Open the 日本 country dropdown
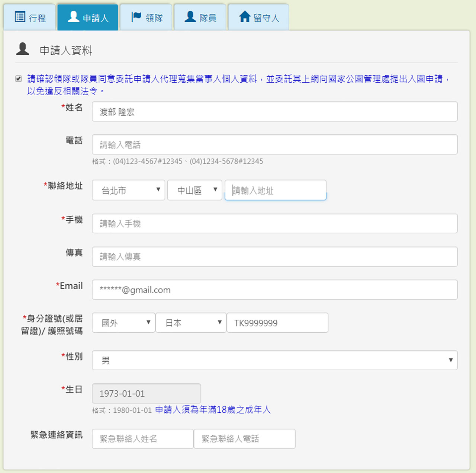 (x=191, y=323)
